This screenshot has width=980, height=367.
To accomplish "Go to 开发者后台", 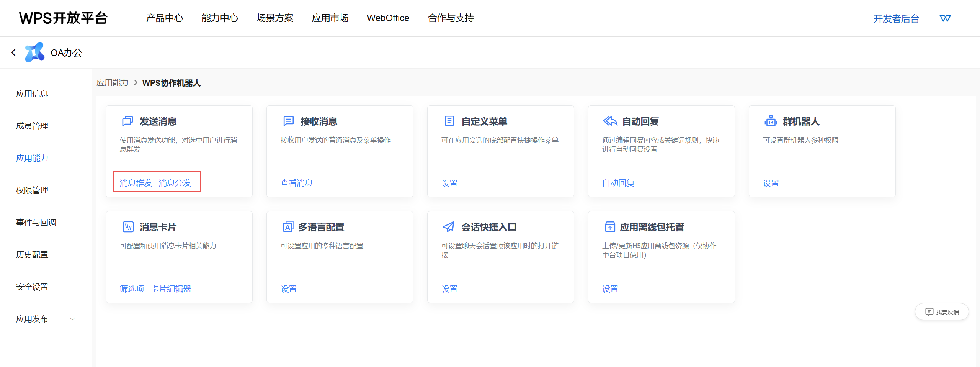I will pos(897,18).
